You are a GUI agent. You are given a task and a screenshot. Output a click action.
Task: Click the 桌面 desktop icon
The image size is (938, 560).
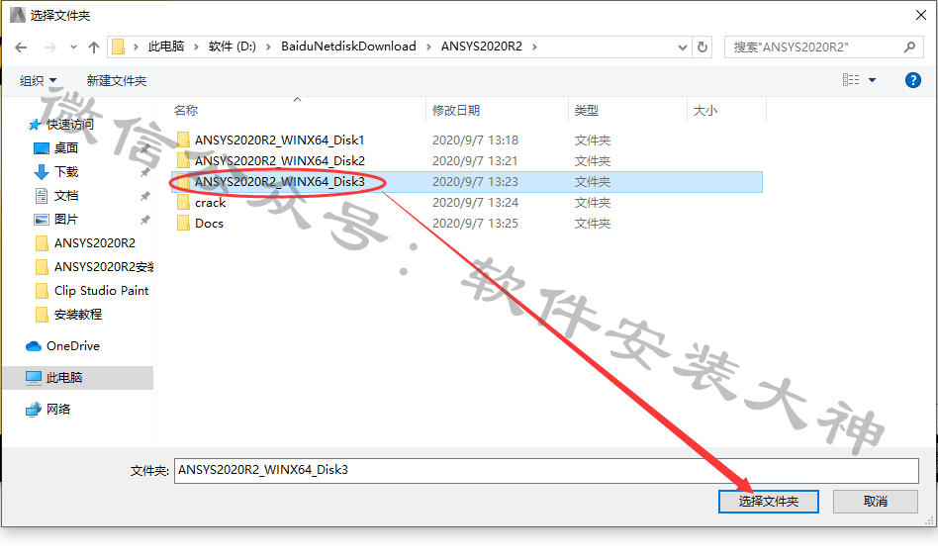click(x=42, y=148)
